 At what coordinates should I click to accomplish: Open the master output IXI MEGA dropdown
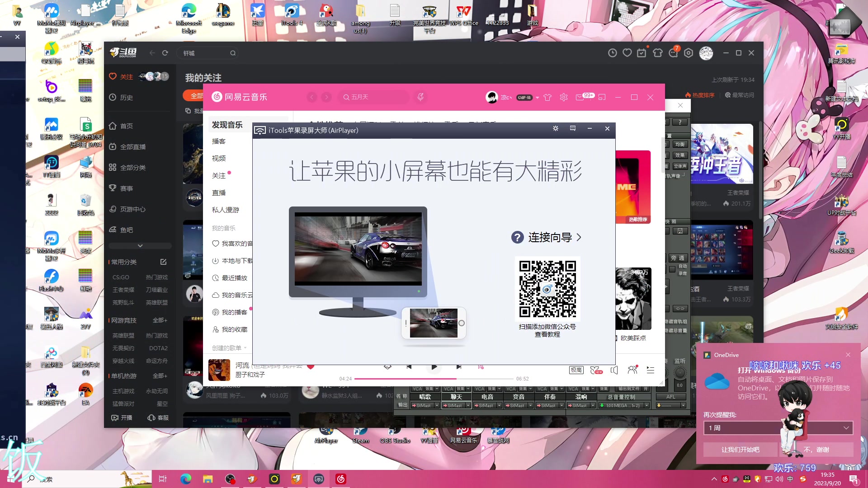coord(624,405)
